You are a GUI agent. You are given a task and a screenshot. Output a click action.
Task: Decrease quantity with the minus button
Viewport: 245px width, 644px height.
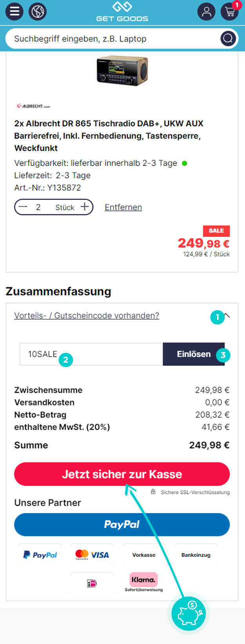tap(24, 207)
